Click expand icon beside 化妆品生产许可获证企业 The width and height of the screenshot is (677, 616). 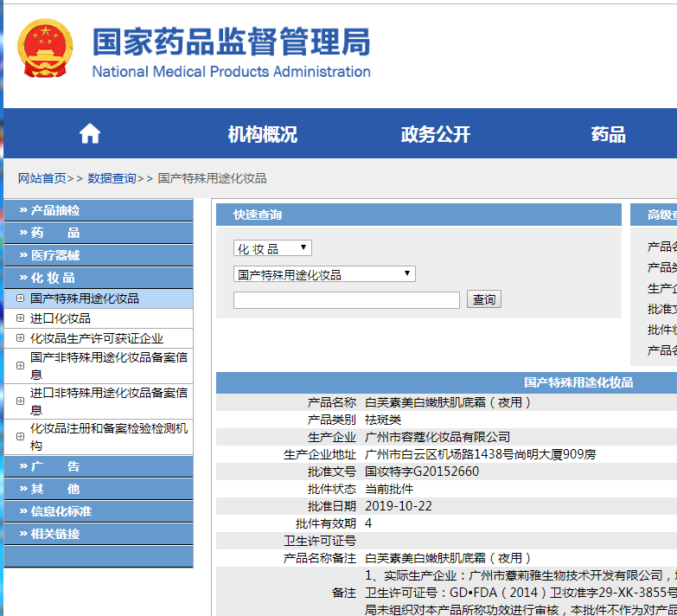(x=20, y=338)
